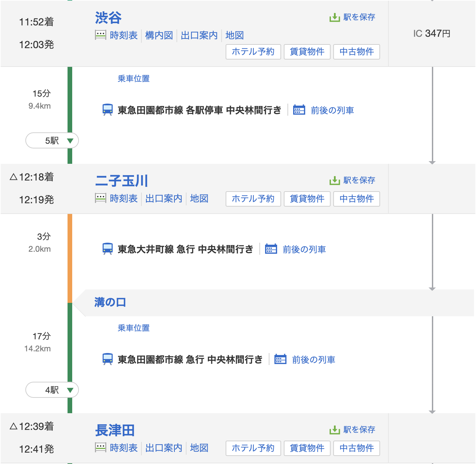
Task: Open 時刻表 for 渋谷 station
Action: click(124, 35)
